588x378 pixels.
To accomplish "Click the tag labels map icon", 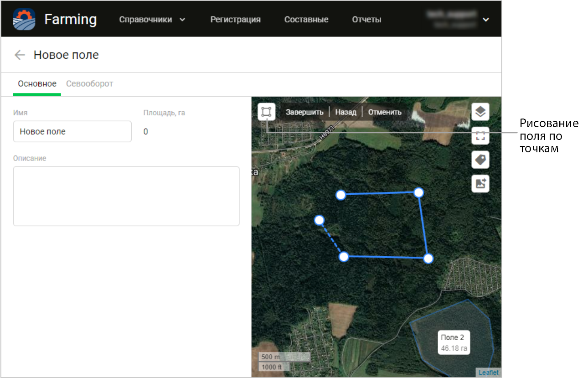I will [x=480, y=160].
